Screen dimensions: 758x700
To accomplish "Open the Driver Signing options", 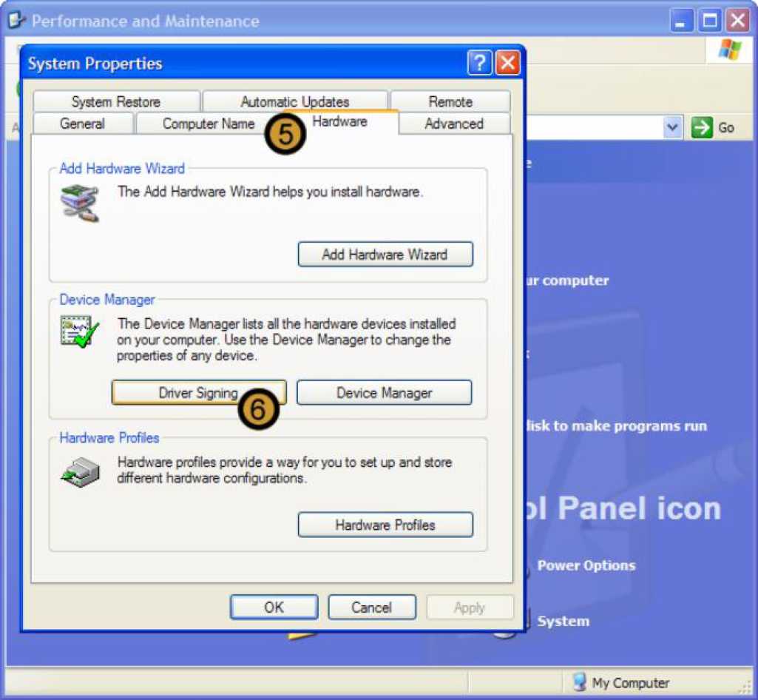I will click(199, 392).
